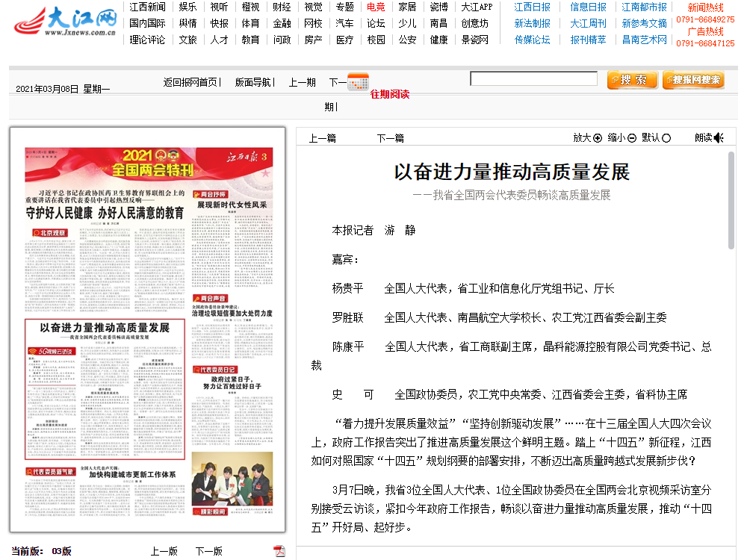Start read-aloud with the 朗读 speaker icon

coord(719,138)
